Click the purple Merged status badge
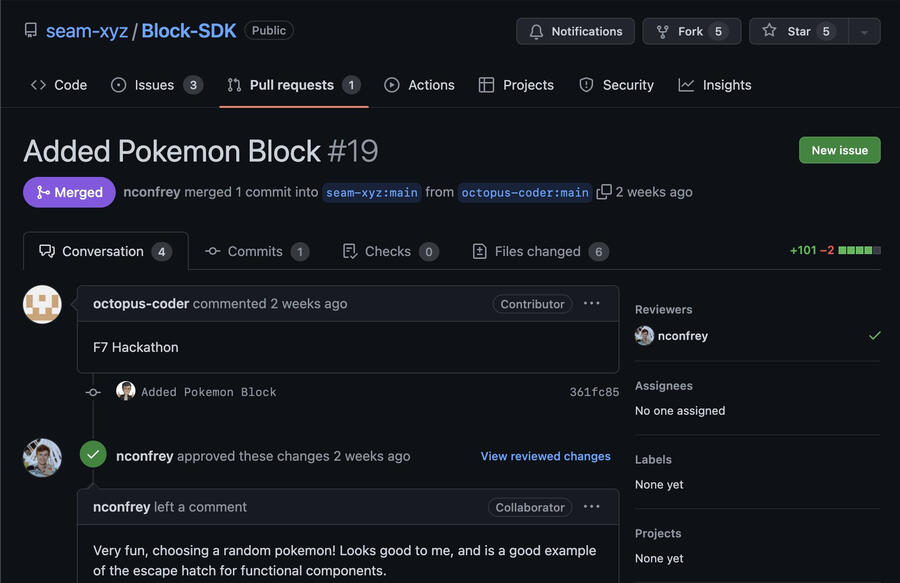Image resolution: width=900 pixels, height=583 pixels. [69, 192]
